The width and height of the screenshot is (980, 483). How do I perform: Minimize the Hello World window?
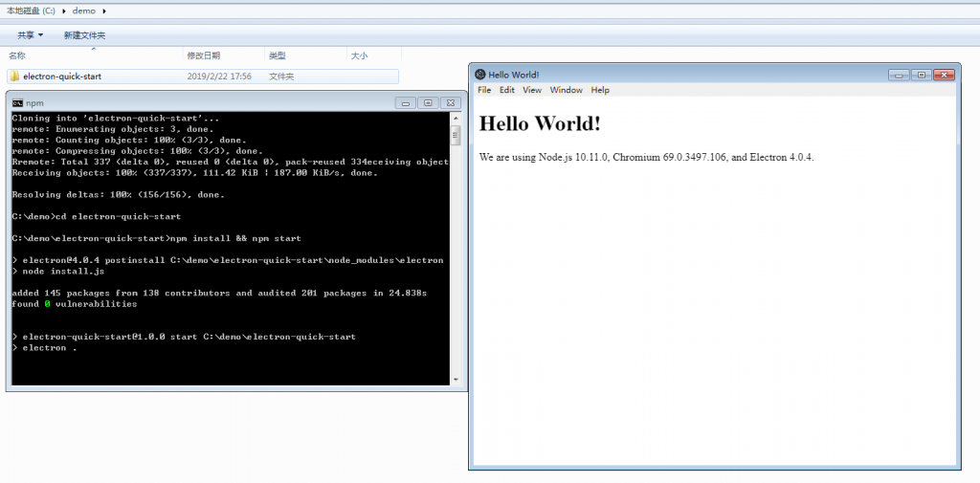coord(899,75)
